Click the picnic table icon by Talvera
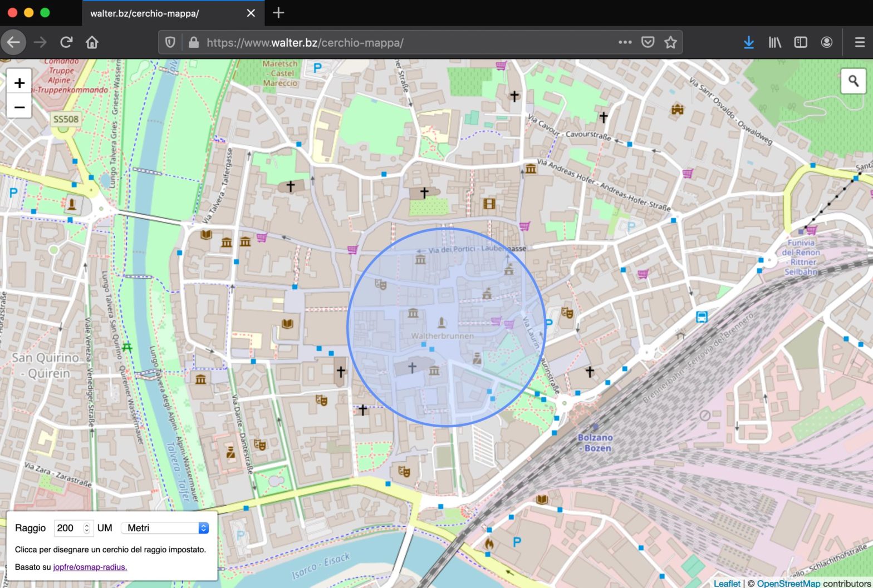Screen dimensions: 873x588 tap(127, 347)
